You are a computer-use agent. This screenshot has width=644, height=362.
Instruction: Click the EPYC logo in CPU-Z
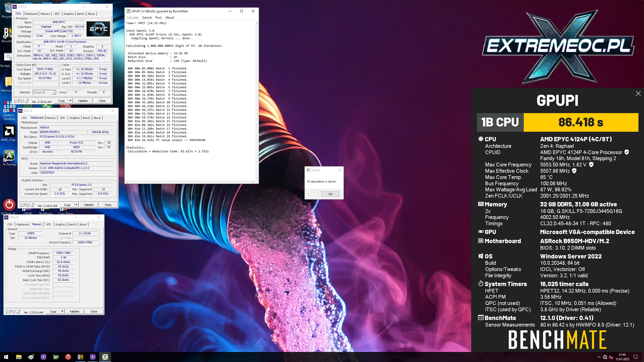coord(98,29)
